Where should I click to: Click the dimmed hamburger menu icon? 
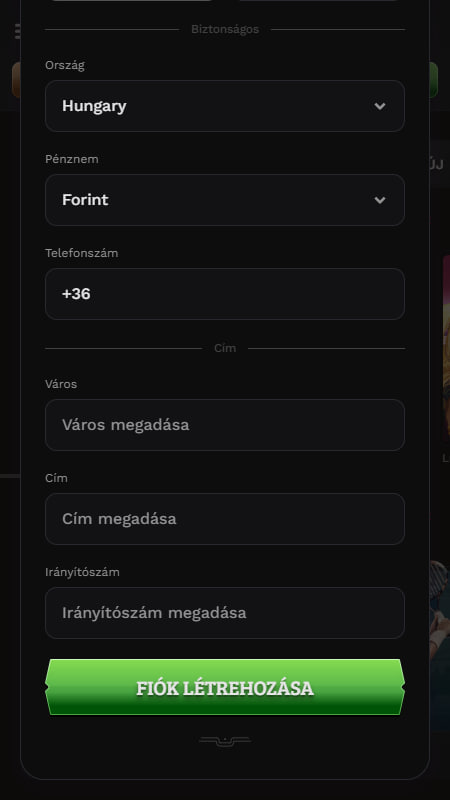(x=17, y=31)
